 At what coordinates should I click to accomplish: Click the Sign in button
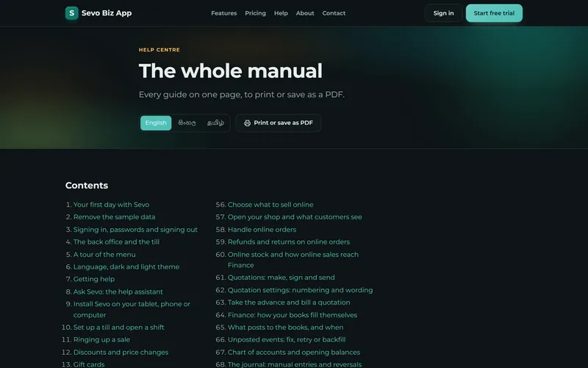coord(444,13)
